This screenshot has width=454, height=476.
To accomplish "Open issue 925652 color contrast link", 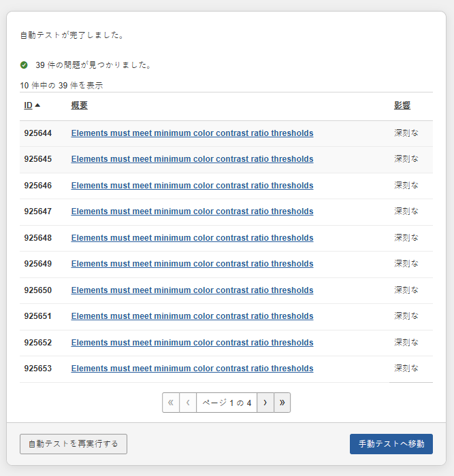I will [192, 343].
